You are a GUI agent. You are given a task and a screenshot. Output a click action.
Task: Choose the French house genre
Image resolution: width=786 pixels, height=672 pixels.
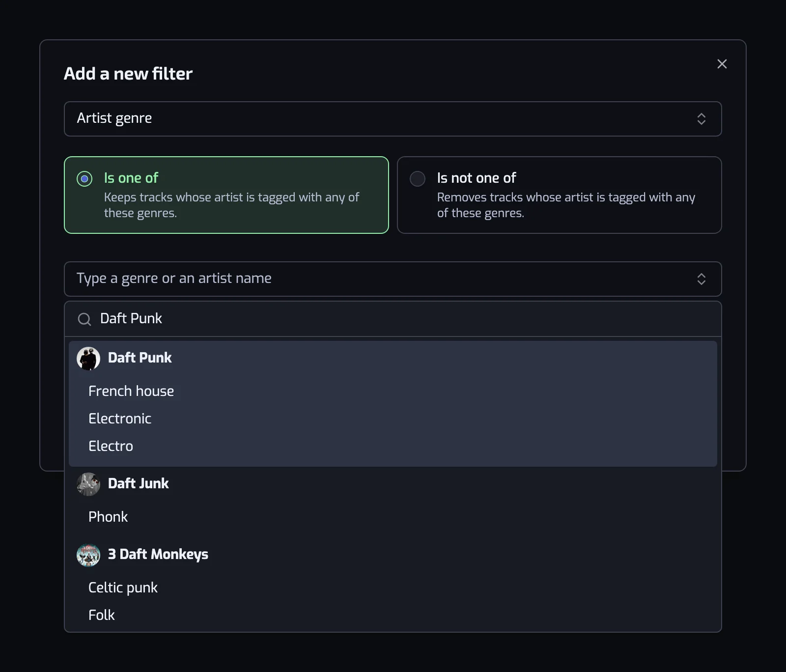pyautogui.click(x=131, y=391)
